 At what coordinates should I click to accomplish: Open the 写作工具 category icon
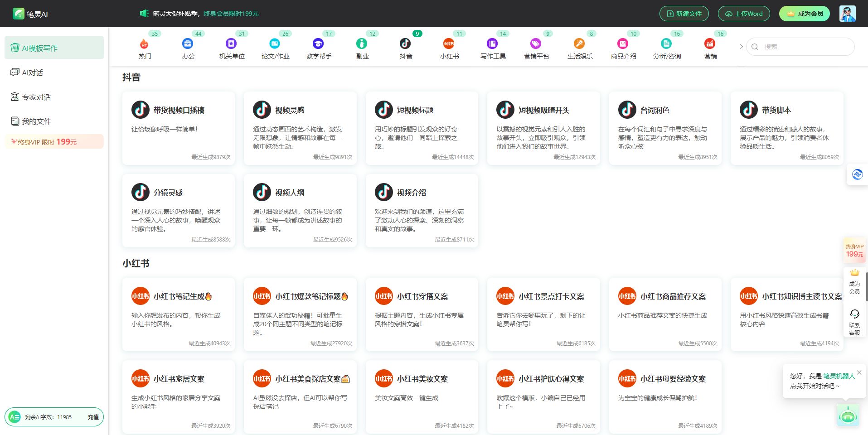492,43
